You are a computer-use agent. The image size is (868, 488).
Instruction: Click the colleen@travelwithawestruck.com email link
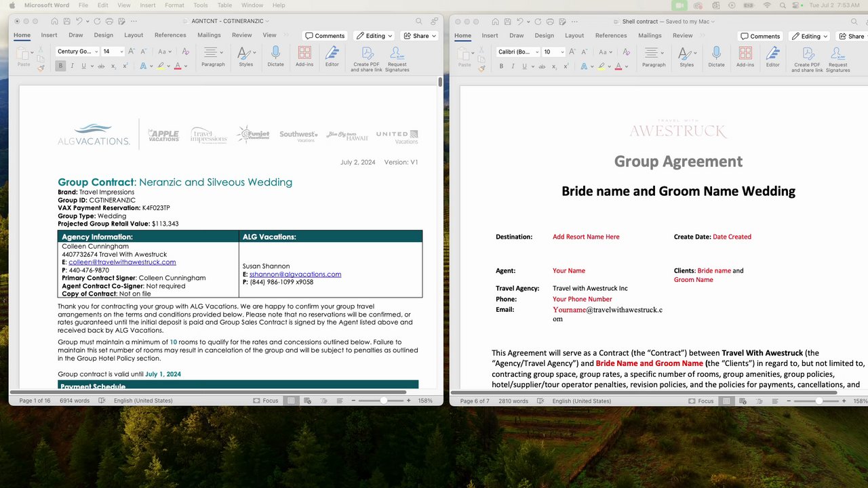tap(122, 262)
